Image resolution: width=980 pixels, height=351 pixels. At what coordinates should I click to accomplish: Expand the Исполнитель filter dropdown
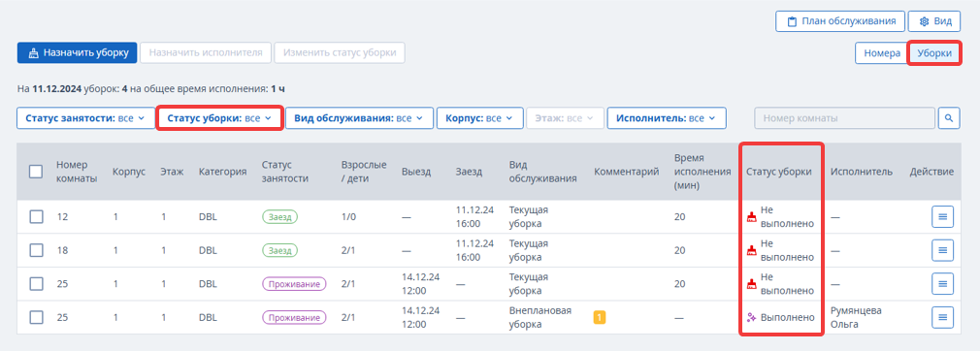tap(667, 117)
